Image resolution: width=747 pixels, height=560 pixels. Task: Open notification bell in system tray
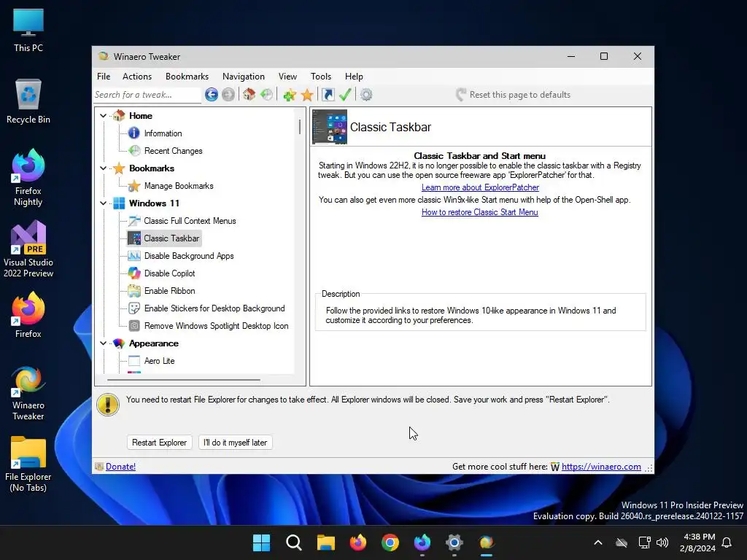pos(727,542)
